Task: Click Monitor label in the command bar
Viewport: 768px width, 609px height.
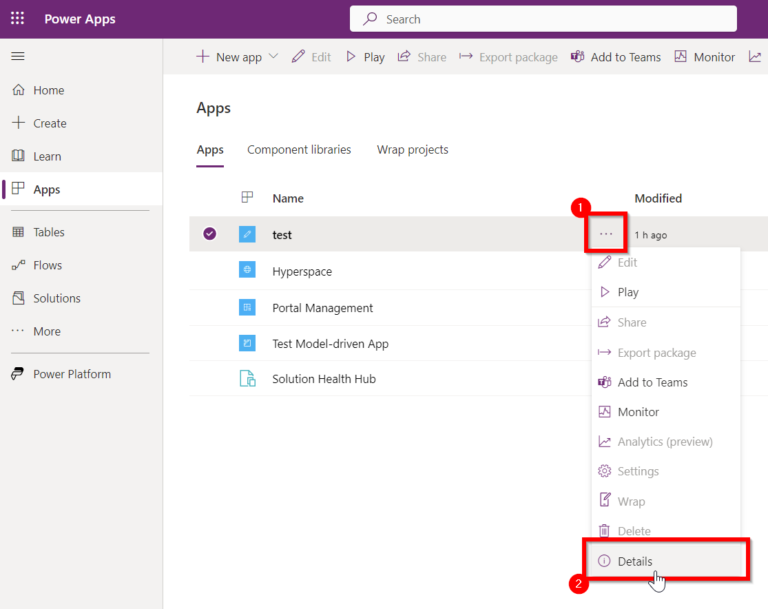Action: [714, 57]
